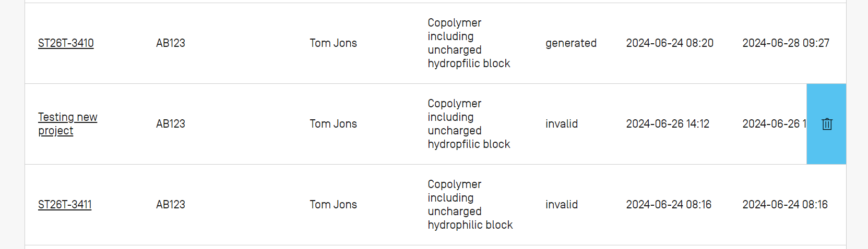
Task: Click invalid status in Testing new project row
Action: [x=562, y=124]
